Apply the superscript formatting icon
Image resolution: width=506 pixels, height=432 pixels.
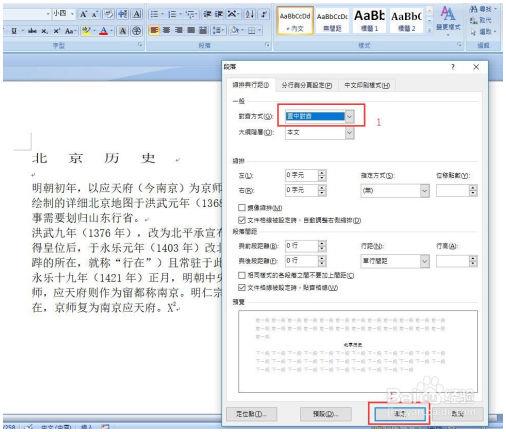tap(56, 31)
